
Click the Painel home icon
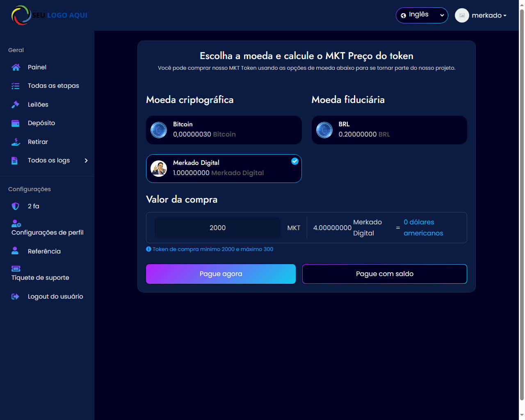(16, 67)
